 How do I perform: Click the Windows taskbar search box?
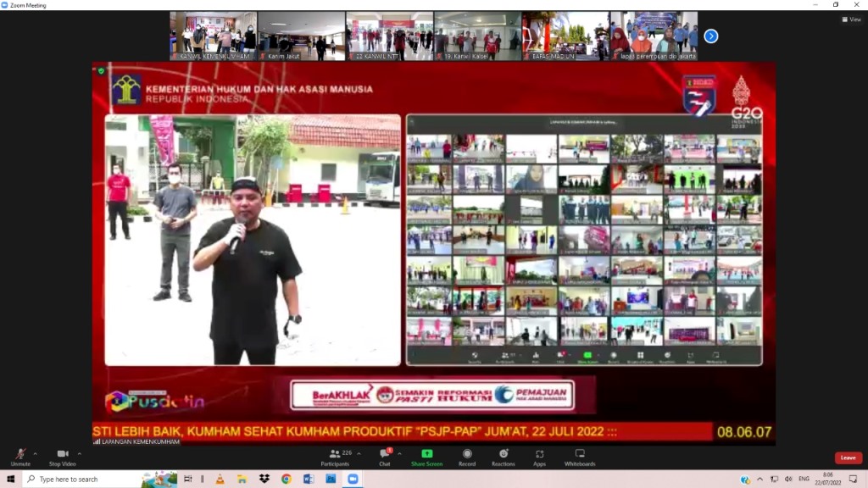pos(81,479)
